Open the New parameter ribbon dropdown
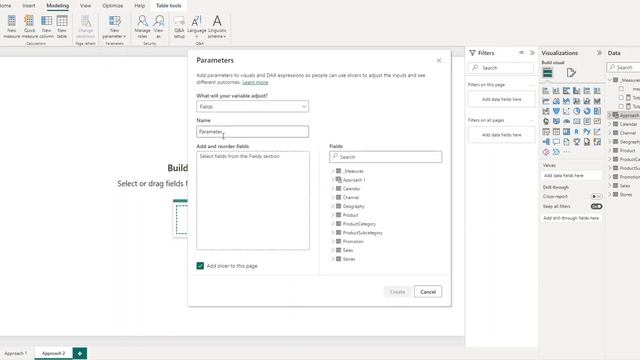The image size is (640, 360). coord(114,26)
